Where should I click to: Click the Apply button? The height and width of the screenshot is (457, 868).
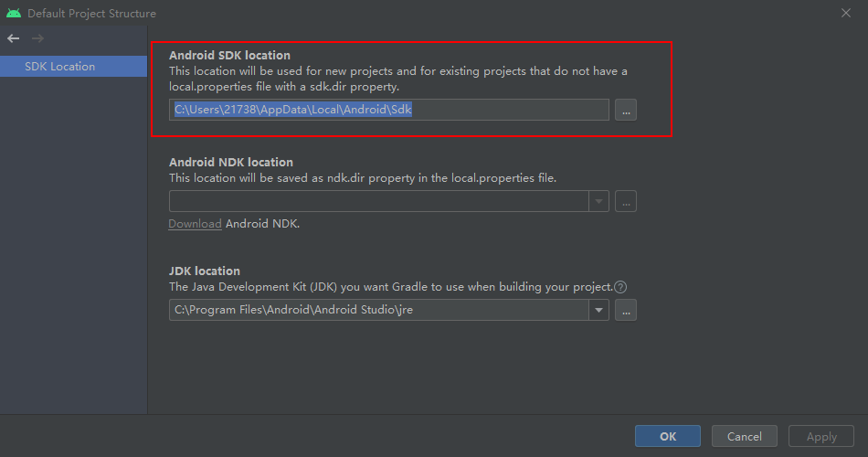(821, 437)
